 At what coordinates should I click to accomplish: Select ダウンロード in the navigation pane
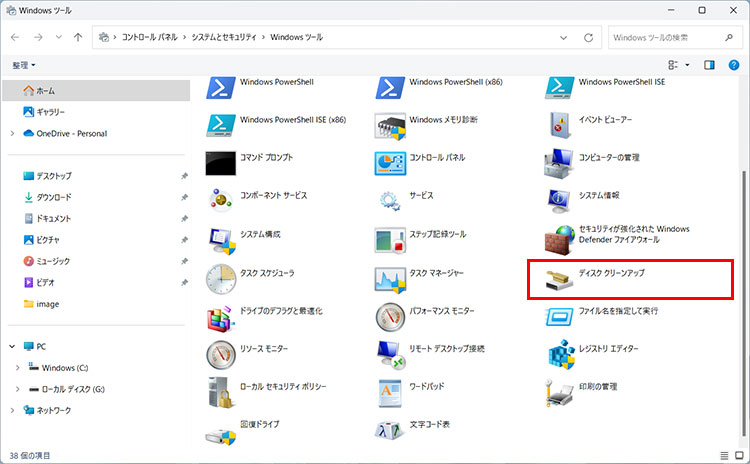53,197
